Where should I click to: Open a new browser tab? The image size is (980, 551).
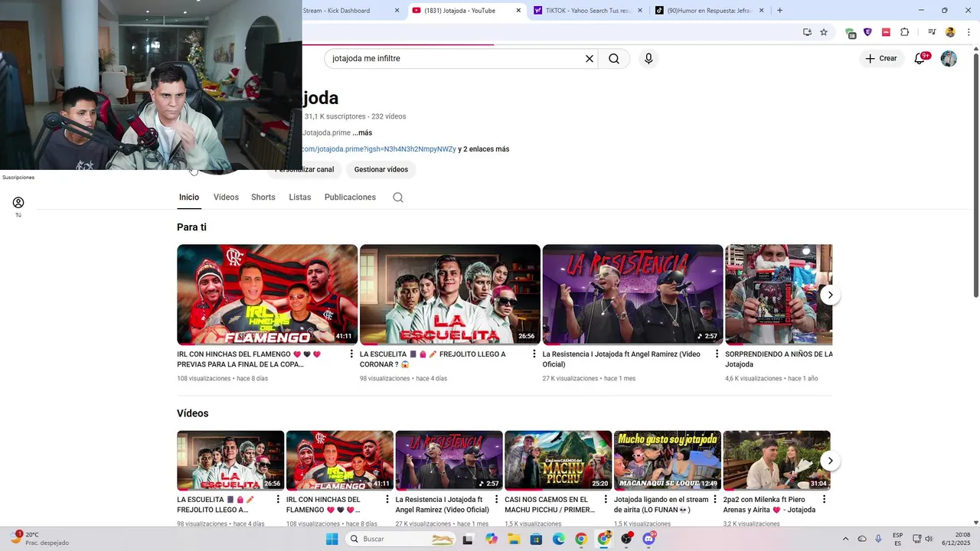779,11
